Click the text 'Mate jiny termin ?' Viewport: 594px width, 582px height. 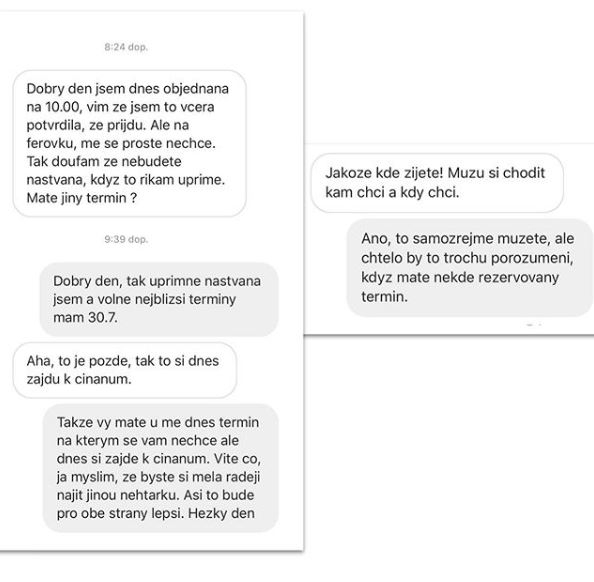click(81, 198)
